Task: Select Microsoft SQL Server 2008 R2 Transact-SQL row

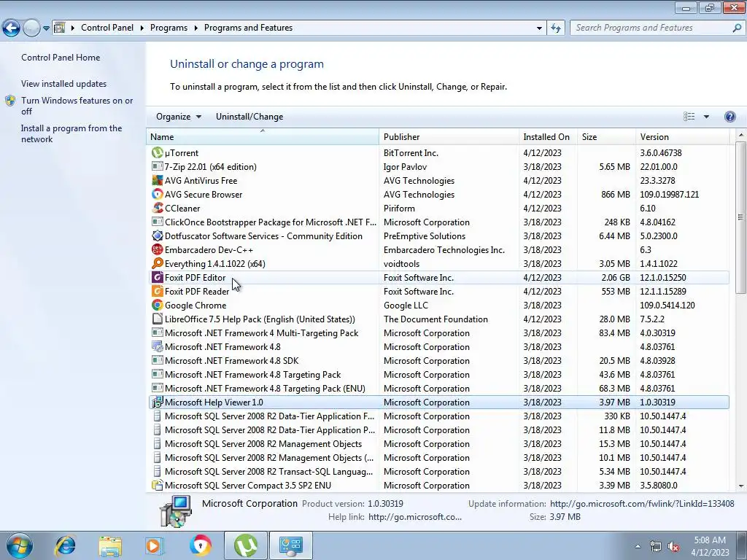Action: 438,472
